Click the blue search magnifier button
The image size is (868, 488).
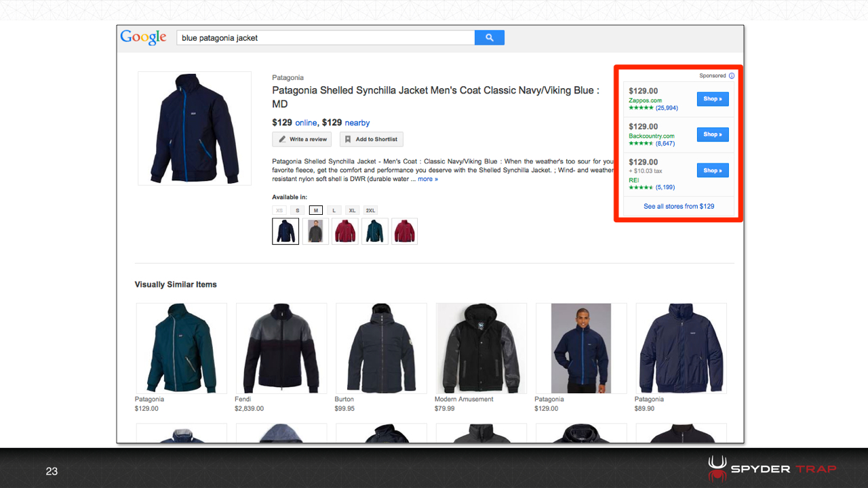pos(490,38)
